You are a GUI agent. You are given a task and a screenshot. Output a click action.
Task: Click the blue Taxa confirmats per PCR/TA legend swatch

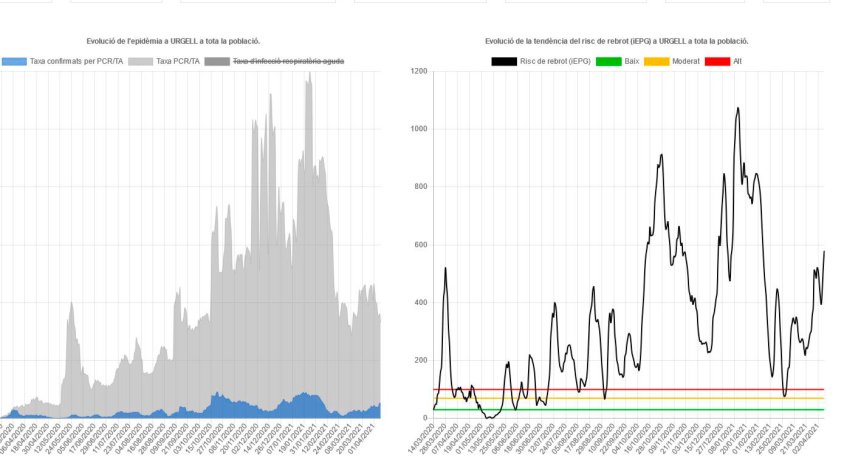[x=14, y=62]
